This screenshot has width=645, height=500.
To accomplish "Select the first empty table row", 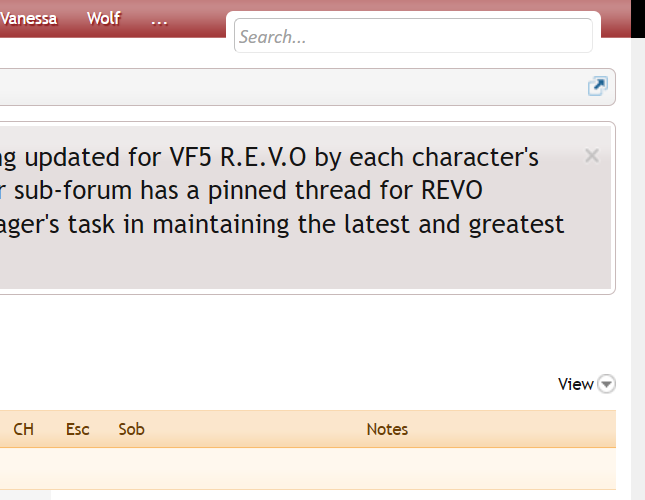I will (300, 468).
